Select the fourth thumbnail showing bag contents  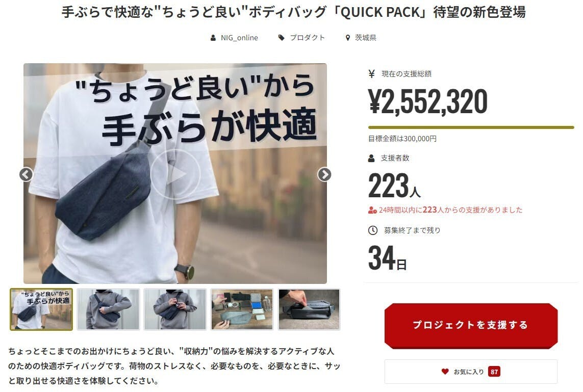tap(242, 309)
